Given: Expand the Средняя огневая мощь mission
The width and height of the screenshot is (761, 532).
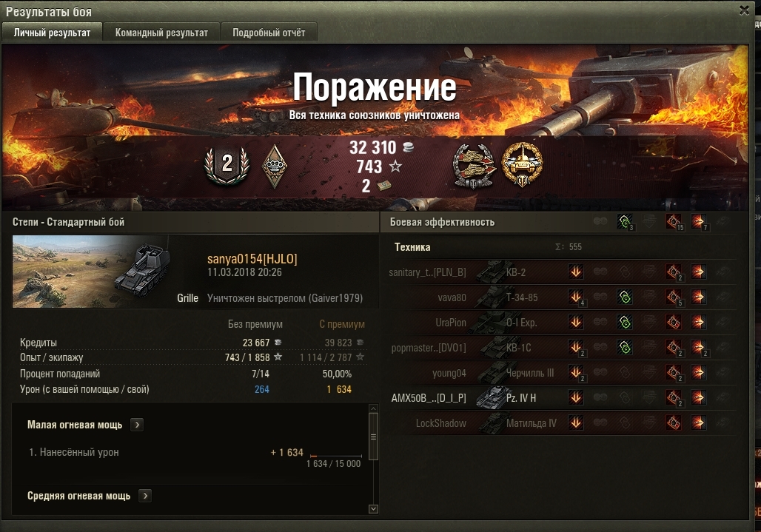Looking at the screenshot, I should (145, 496).
